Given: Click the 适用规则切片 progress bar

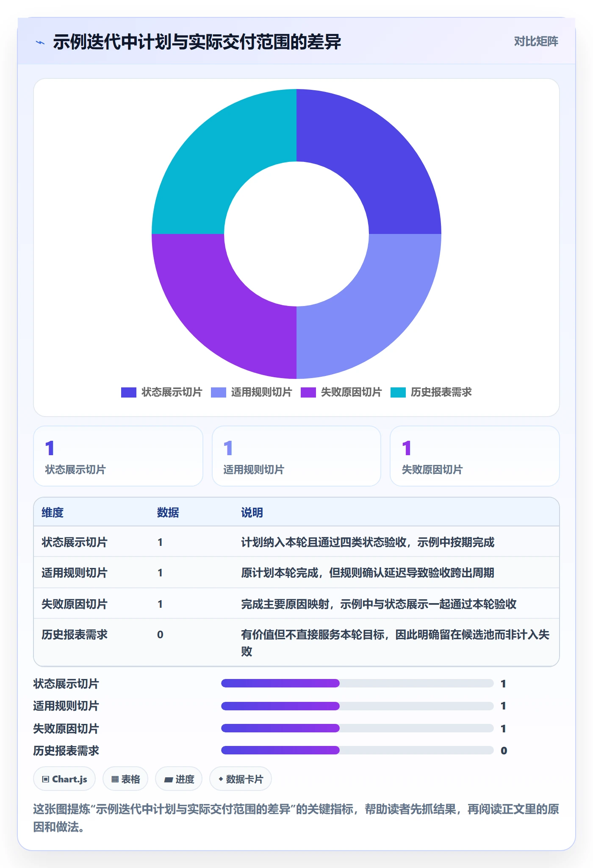Looking at the screenshot, I should click(357, 706).
